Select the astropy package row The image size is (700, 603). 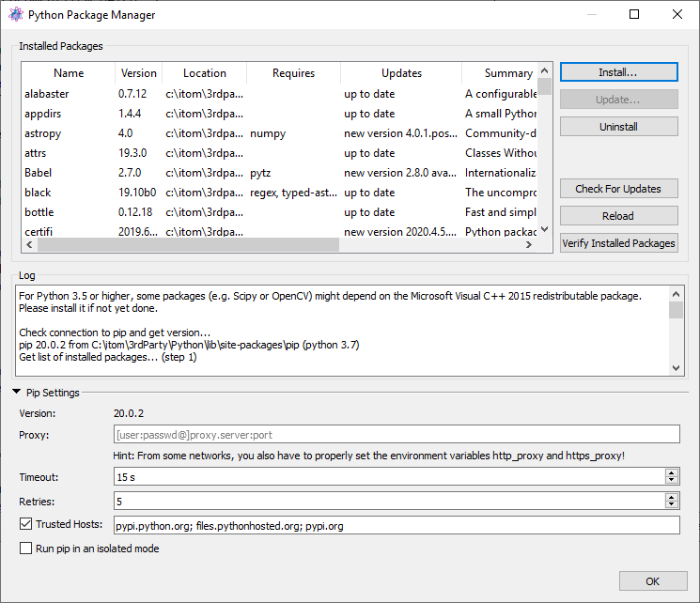(279, 133)
